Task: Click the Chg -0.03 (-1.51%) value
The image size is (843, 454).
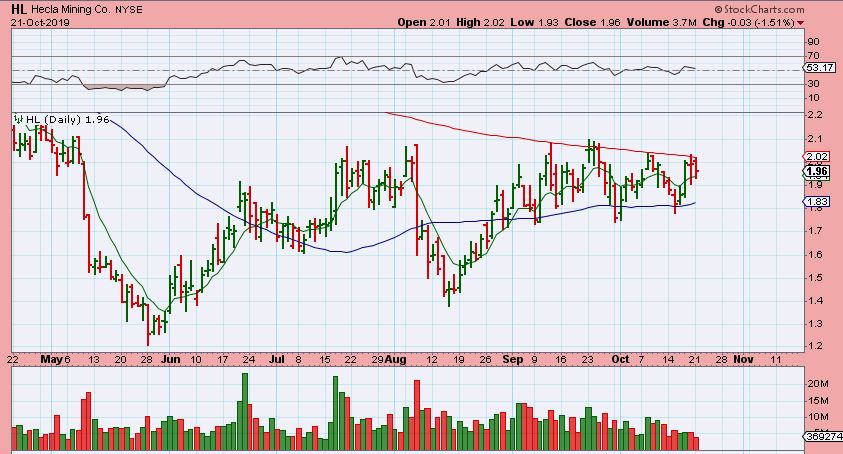Action: point(748,23)
